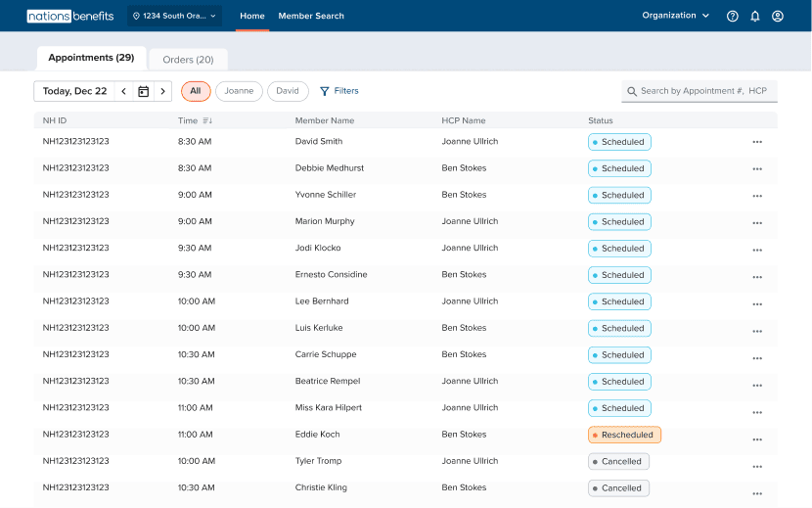Expand the Organization dropdown
812x508 pixels.
676,16
